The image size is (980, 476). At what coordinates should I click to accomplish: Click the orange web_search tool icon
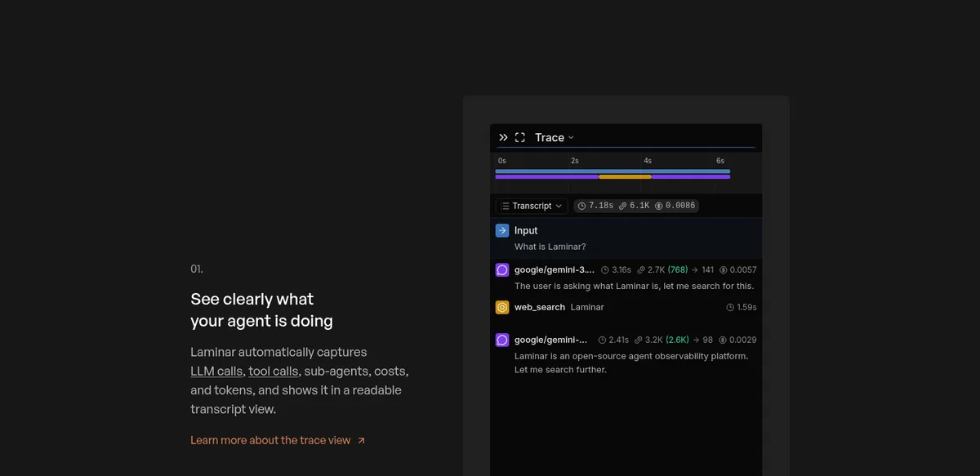pyautogui.click(x=502, y=307)
